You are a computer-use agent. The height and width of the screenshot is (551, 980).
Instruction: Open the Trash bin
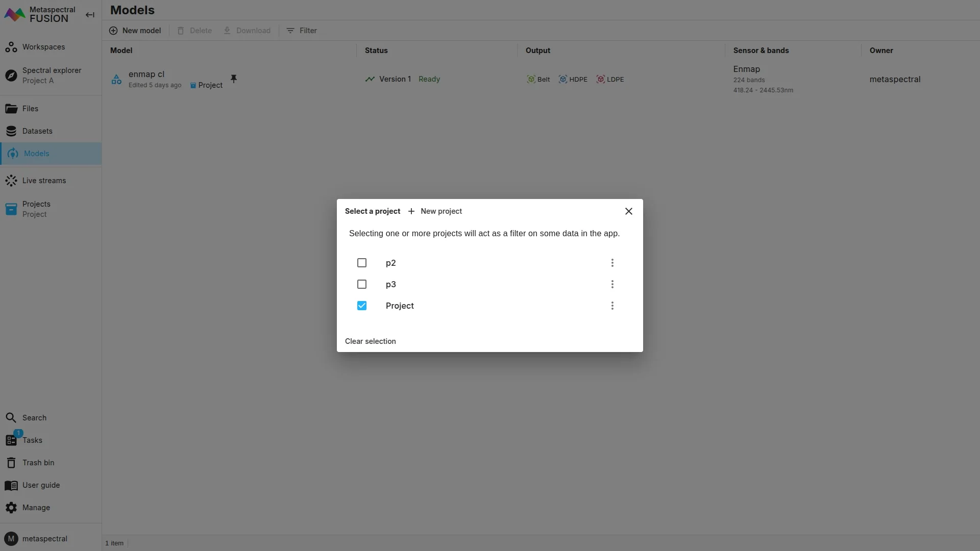[x=38, y=463]
